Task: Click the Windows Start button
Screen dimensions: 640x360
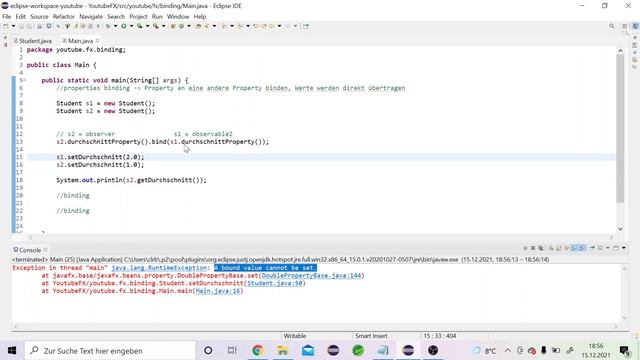Action: pos(12,351)
